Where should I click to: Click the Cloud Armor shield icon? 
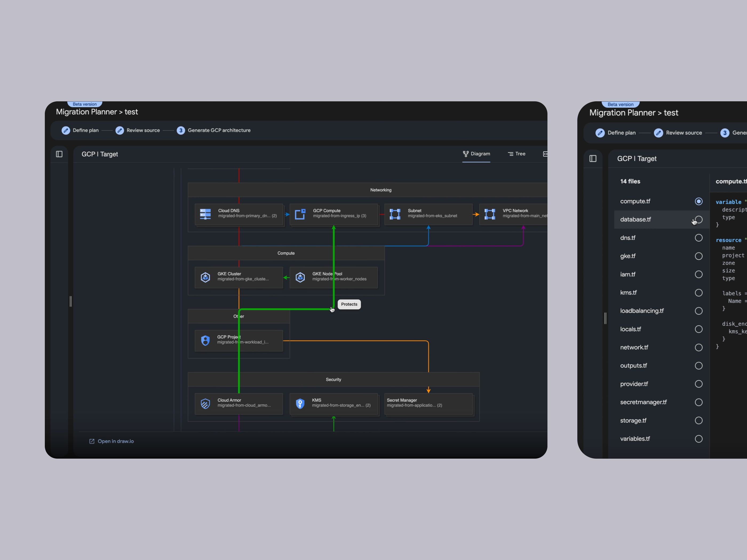tap(205, 403)
